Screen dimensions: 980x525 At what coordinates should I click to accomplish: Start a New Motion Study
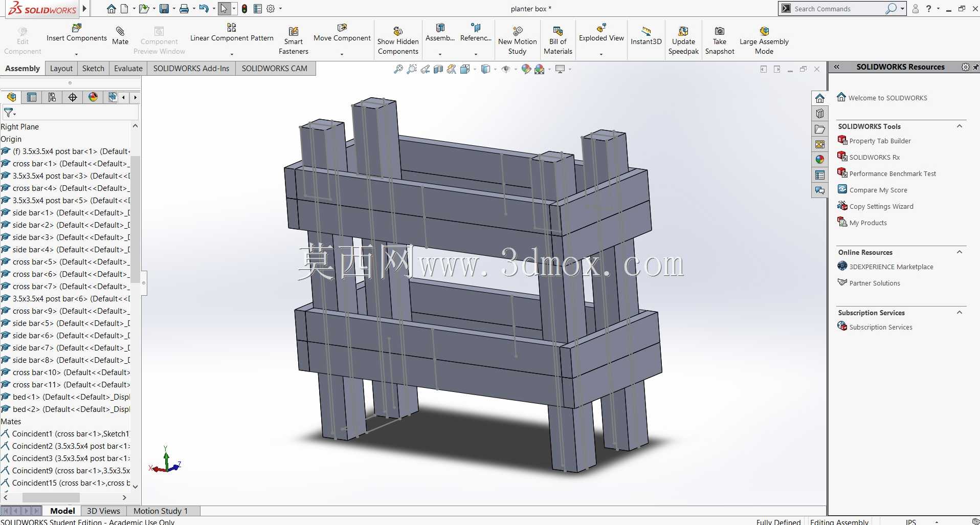pos(517,40)
